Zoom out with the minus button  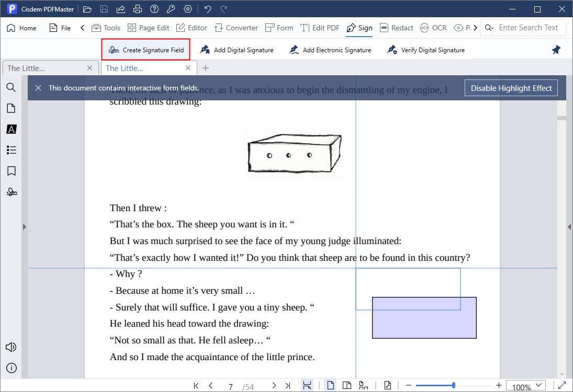(x=409, y=385)
